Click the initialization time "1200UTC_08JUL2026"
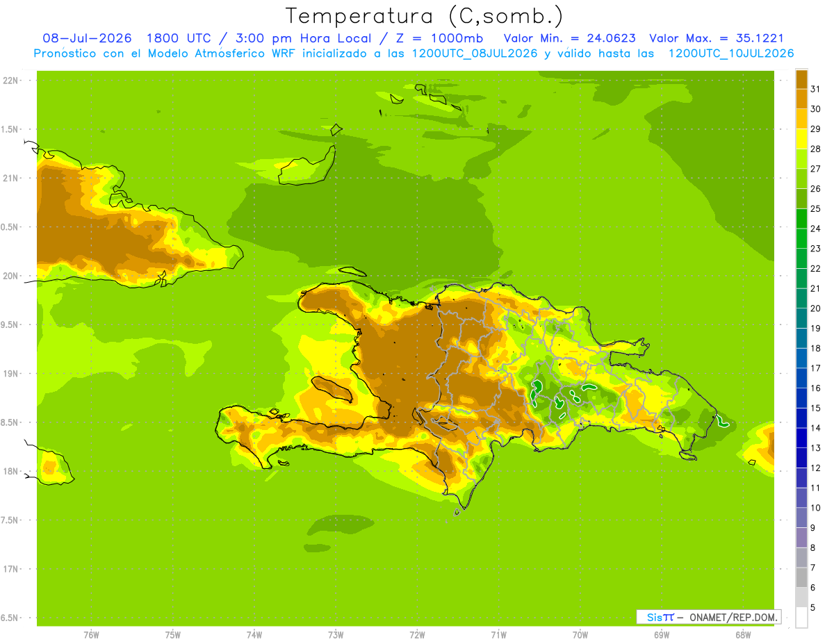This screenshot has height=644, width=834. (475, 53)
